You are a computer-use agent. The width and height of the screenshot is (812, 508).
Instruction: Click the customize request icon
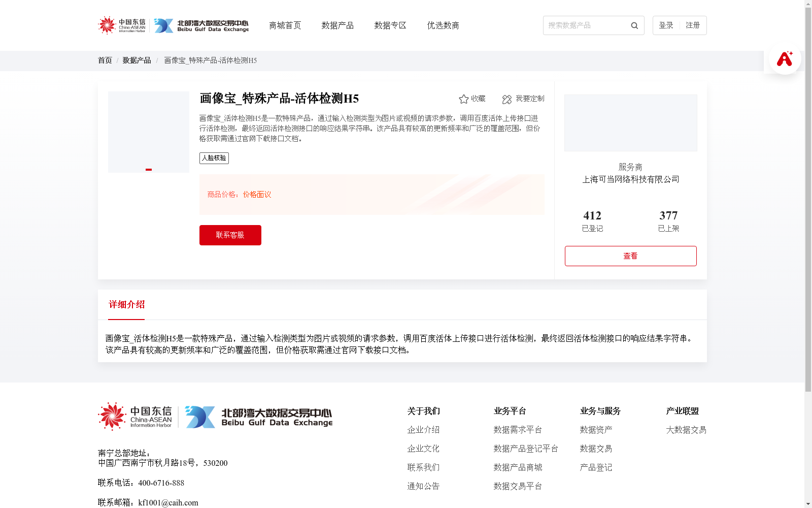(507, 99)
